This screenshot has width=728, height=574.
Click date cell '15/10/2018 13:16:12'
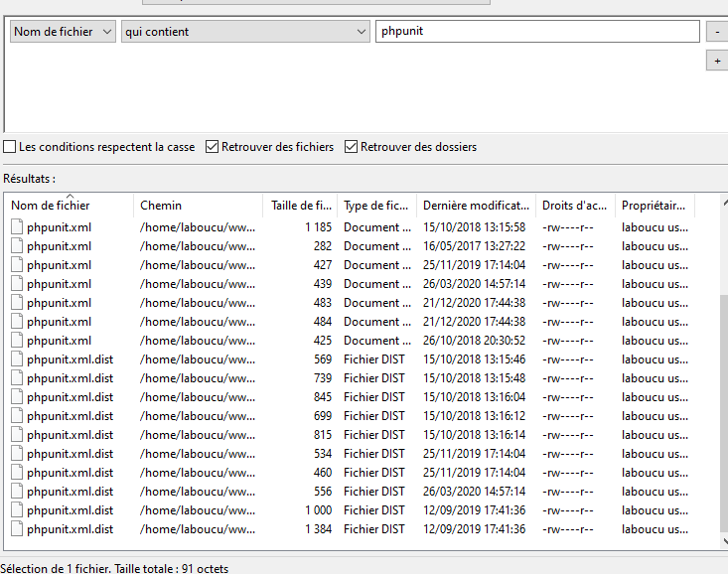[474, 416]
